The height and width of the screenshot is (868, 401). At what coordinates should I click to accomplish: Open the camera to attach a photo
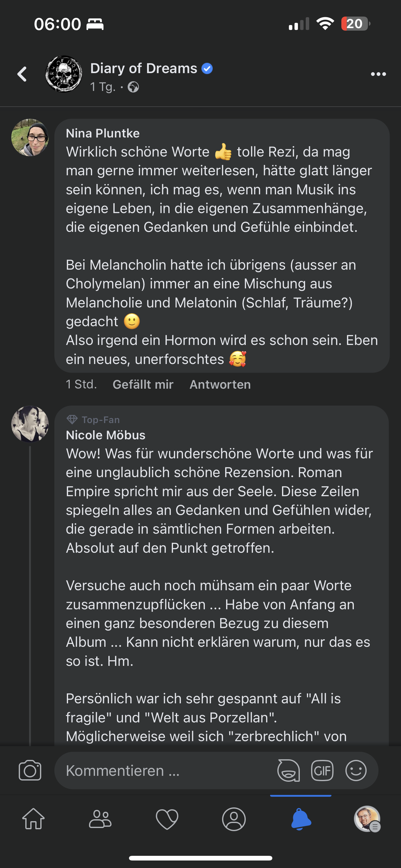click(x=30, y=770)
